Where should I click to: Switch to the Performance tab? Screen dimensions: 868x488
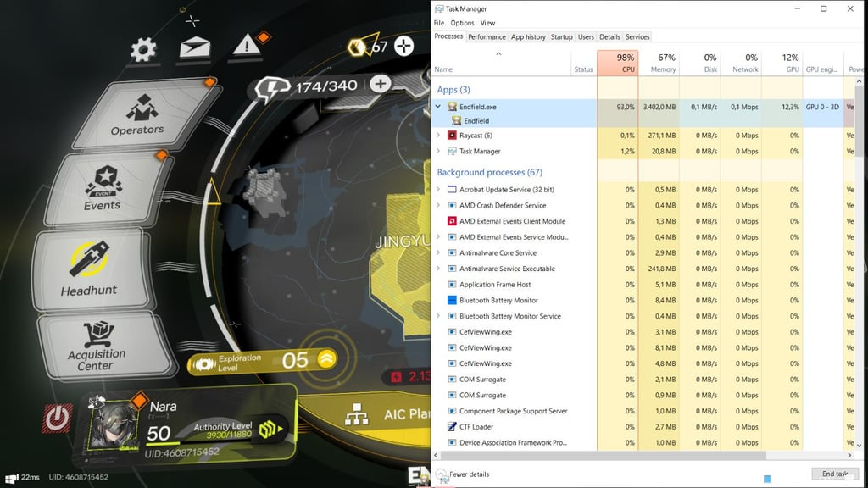pyautogui.click(x=487, y=37)
